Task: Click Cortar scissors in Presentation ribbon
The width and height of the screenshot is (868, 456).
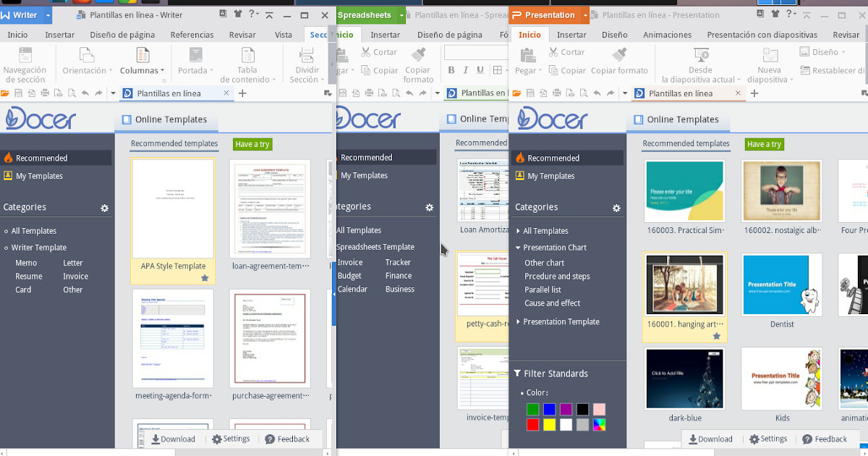Action: 554,52
